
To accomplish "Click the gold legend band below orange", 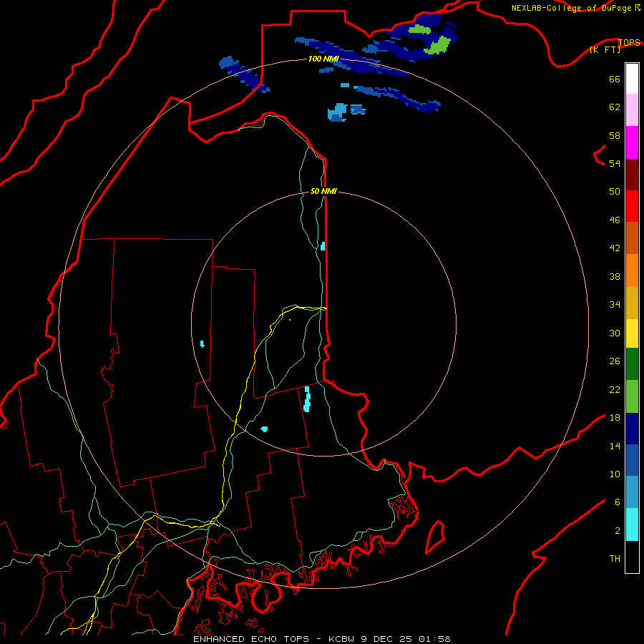I will [x=632, y=303].
